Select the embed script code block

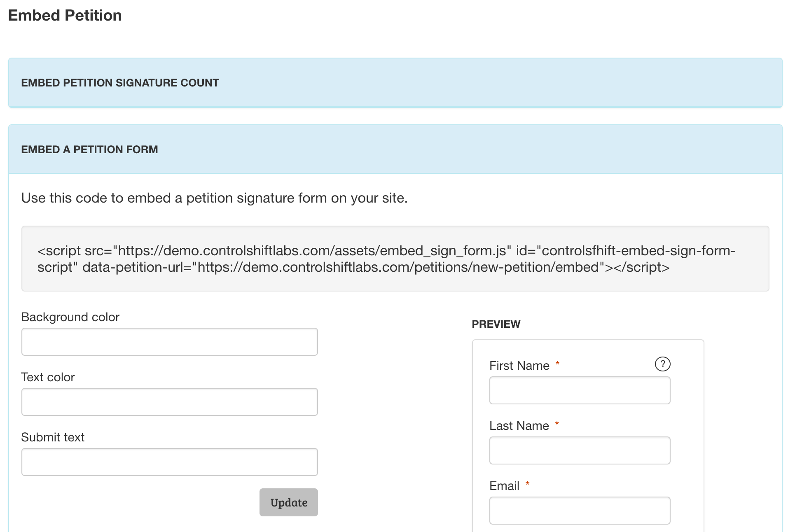(x=395, y=259)
